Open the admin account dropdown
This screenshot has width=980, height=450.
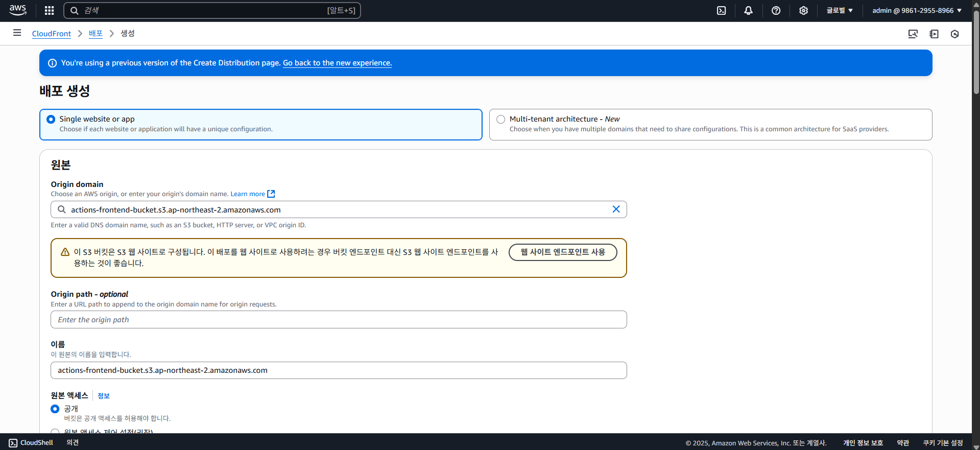point(917,10)
